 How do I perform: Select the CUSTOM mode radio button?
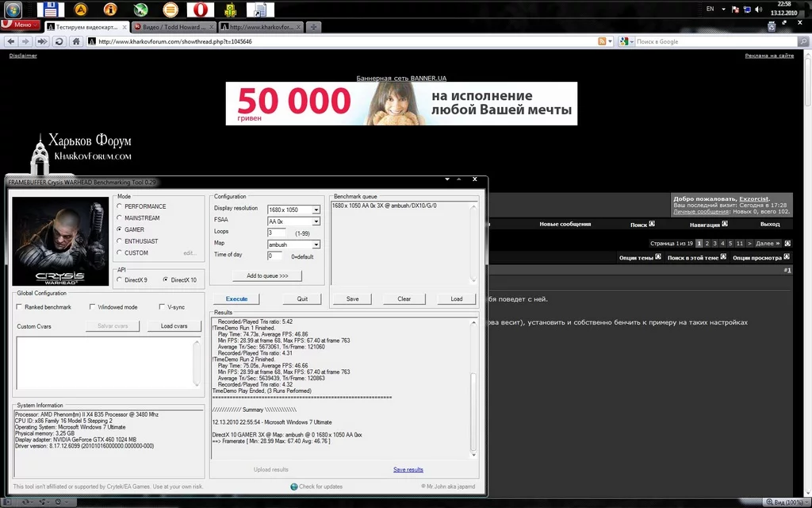point(120,252)
